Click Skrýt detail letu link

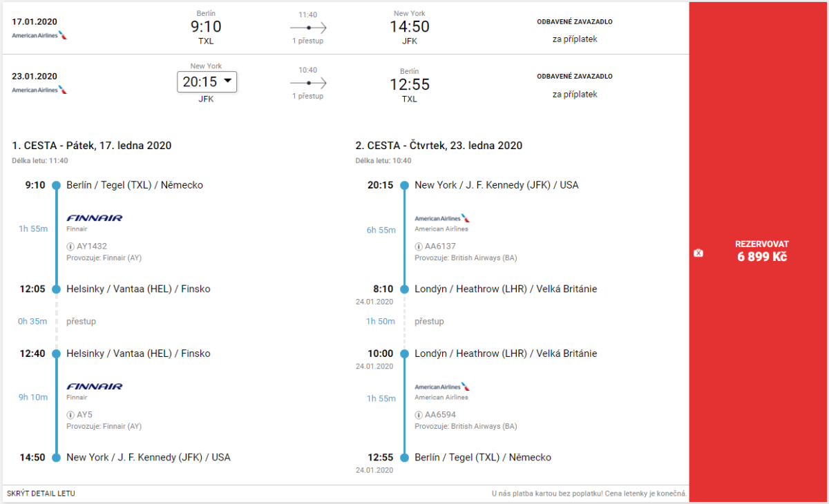coord(41,494)
